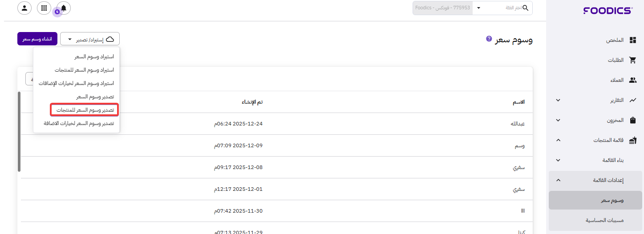This screenshot has width=644, height=234.
Task: Open the apps grid menu
Action: tap(44, 8)
